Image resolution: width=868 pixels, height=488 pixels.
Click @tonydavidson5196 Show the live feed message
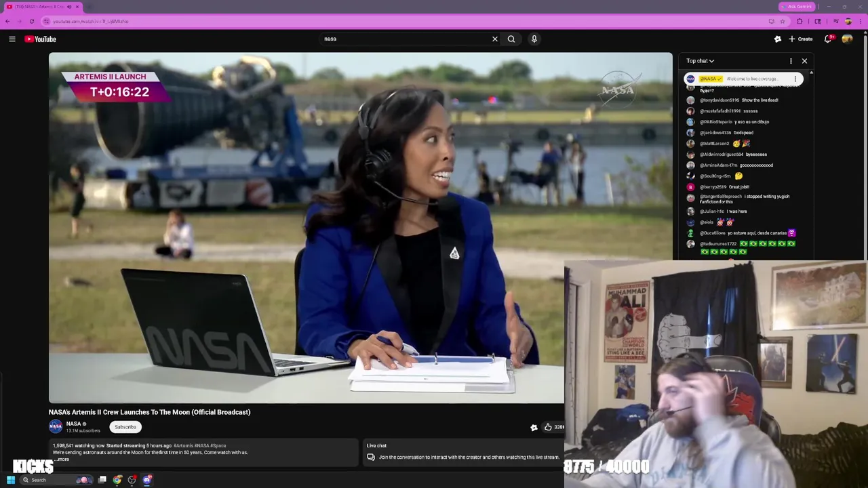tap(739, 100)
